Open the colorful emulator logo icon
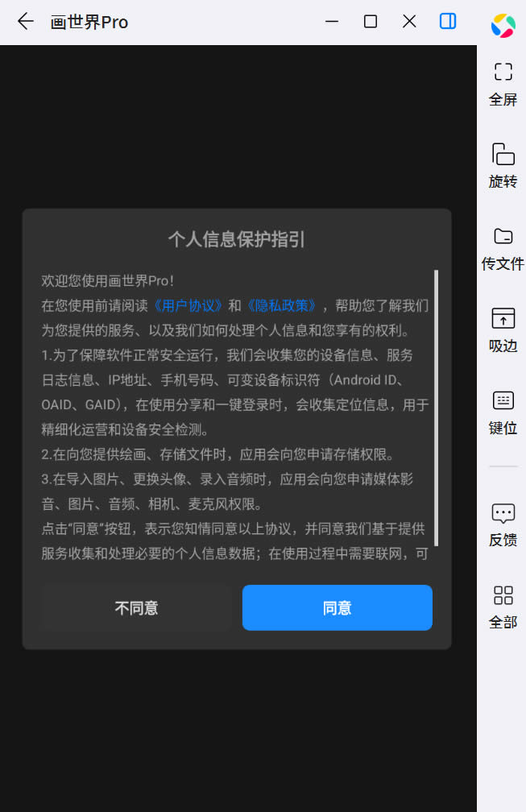The width and height of the screenshot is (526, 812). point(503,26)
